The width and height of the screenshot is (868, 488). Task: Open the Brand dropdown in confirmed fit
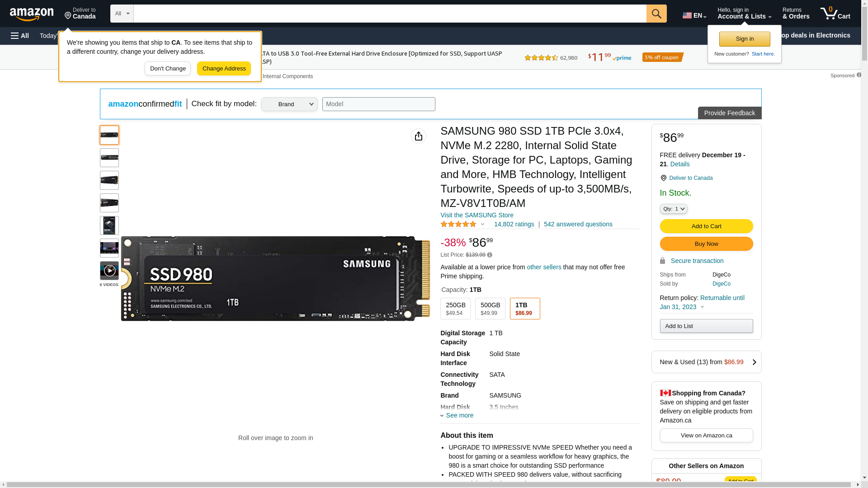point(289,104)
